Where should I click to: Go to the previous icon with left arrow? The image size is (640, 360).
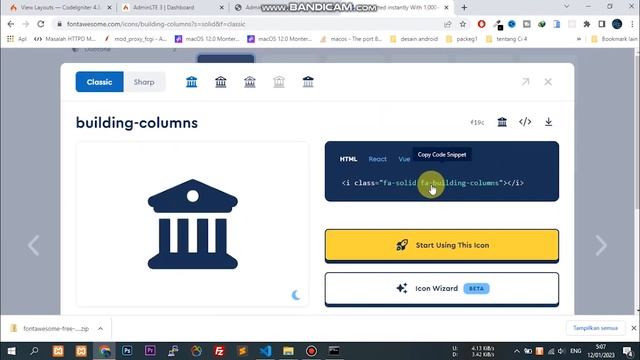(x=34, y=245)
